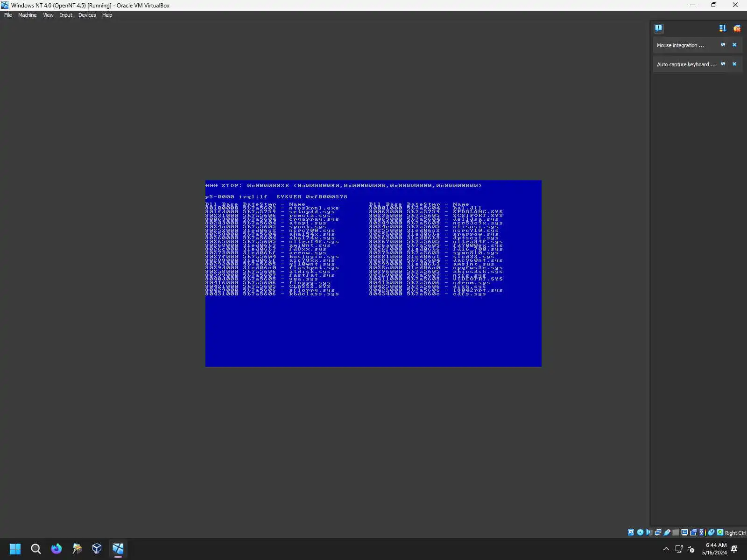Open the Devices menu
This screenshot has height=560, width=747.
click(x=87, y=15)
